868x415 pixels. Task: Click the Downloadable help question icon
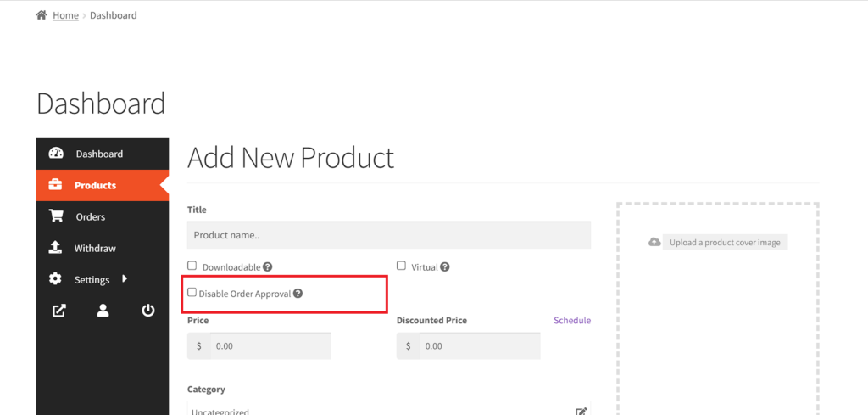[267, 266]
